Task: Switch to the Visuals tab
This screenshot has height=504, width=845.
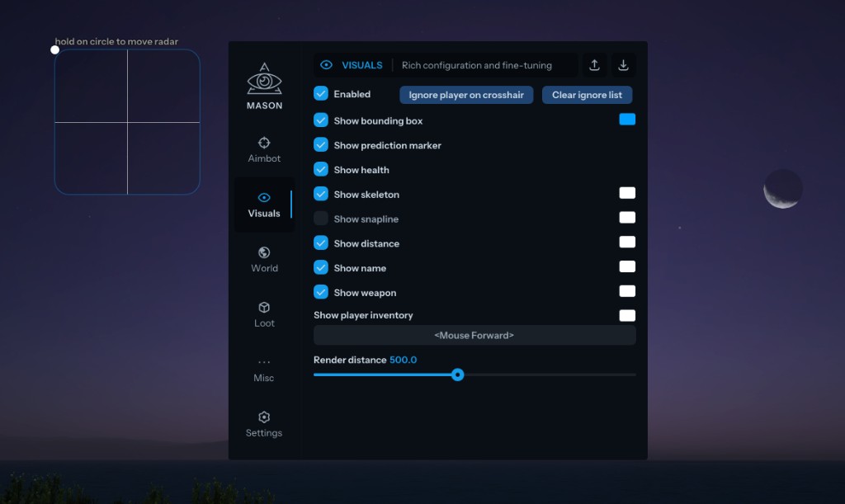Action: (264, 205)
